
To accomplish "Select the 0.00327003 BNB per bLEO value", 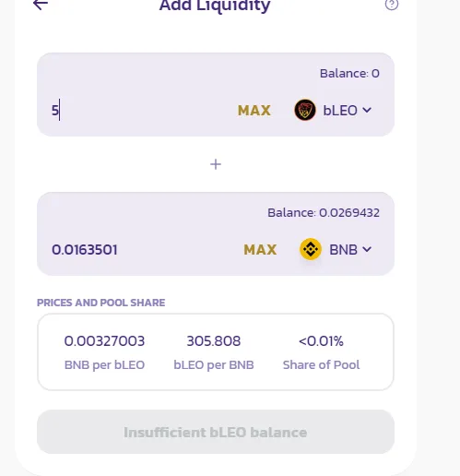I will pos(104,341).
